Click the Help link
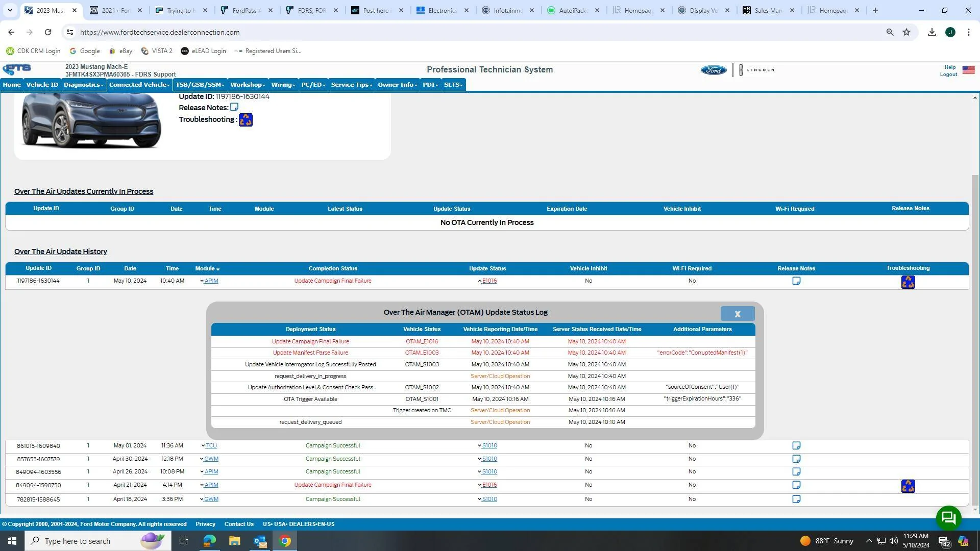This screenshot has width=980, height=551. point(950,67)
